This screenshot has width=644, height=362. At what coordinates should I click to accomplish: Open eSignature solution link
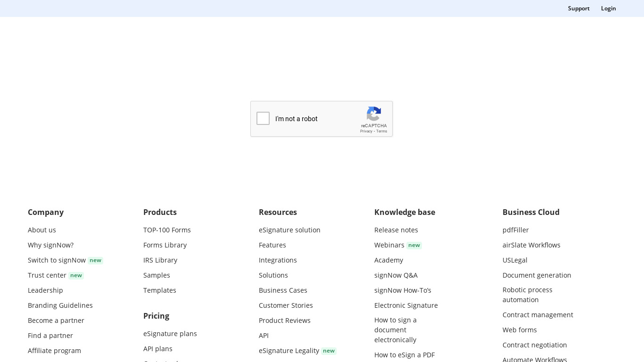pyautogui.click(x=289, y=230)
